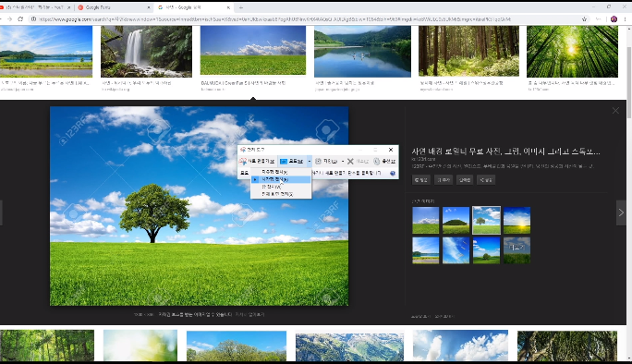Click the Snipping Tool title bar icon
The width and height of the screenshot is (632, 364).
click(243, 150)
